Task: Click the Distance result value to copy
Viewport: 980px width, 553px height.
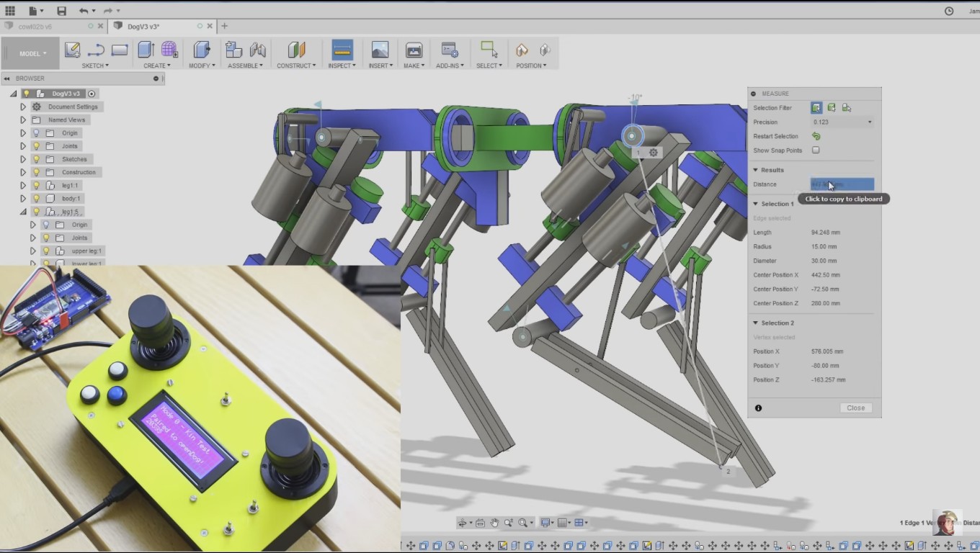Action: 842,184
